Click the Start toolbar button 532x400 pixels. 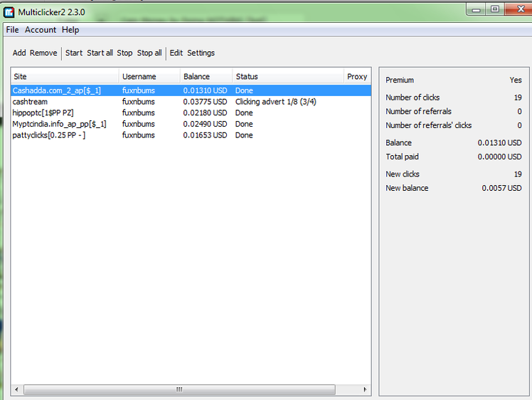tap(74, 53)
